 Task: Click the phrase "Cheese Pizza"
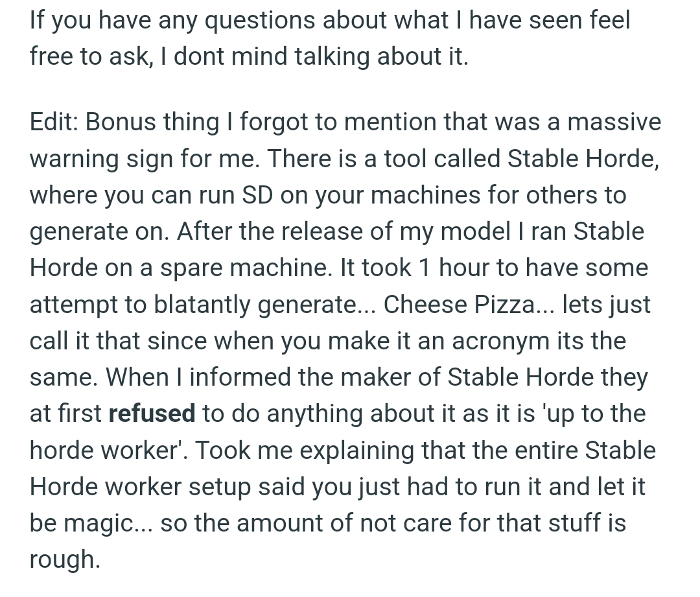pyautogui.click(x=458, y=305)
